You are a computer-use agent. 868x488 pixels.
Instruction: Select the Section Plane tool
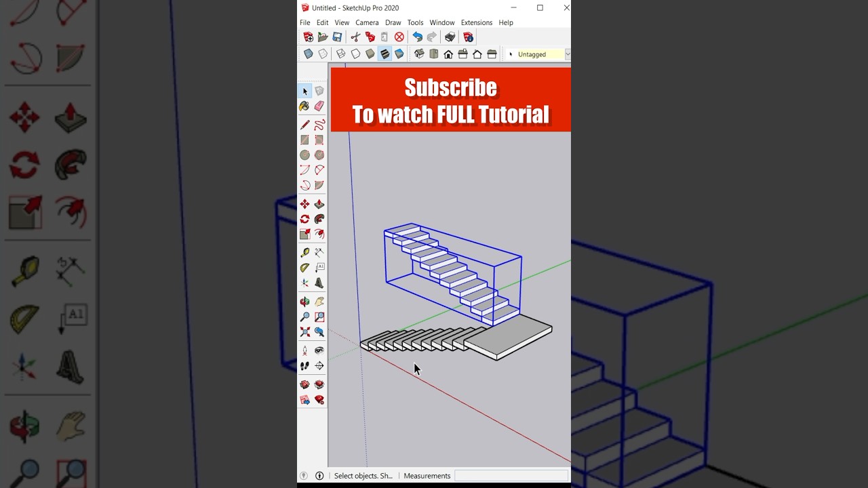point(319,366)
